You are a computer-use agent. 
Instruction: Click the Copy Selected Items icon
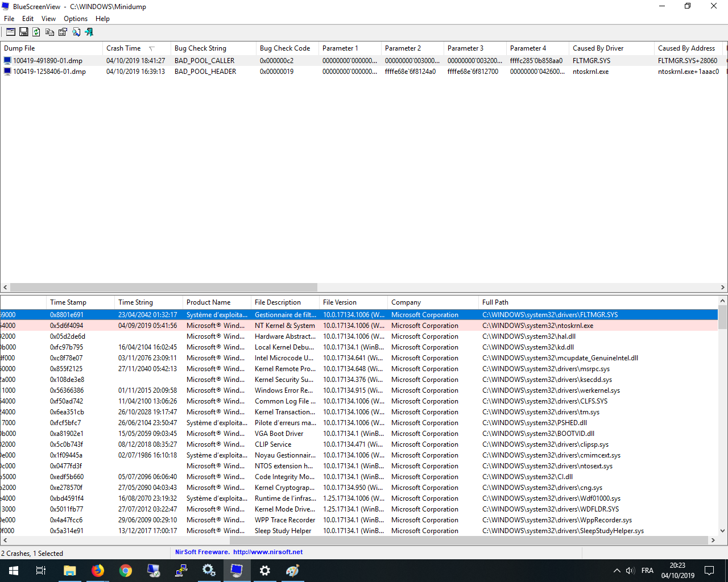pos(49,32)
